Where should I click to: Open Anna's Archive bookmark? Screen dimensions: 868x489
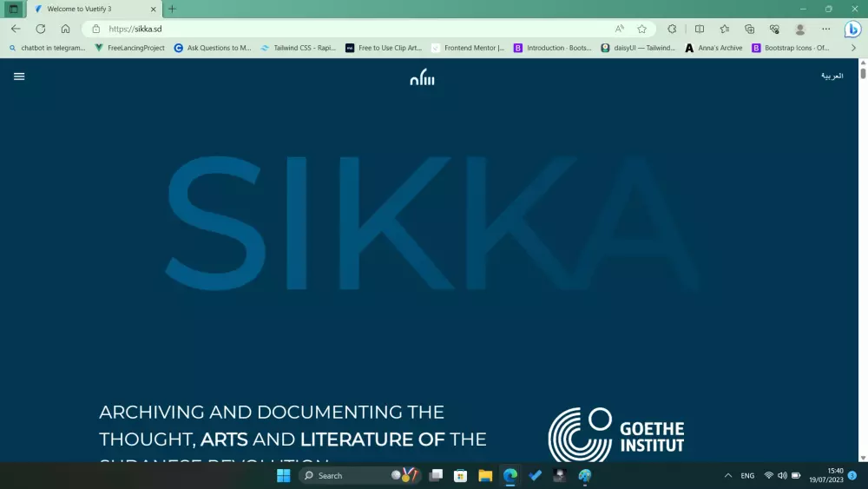coord(713,48)
